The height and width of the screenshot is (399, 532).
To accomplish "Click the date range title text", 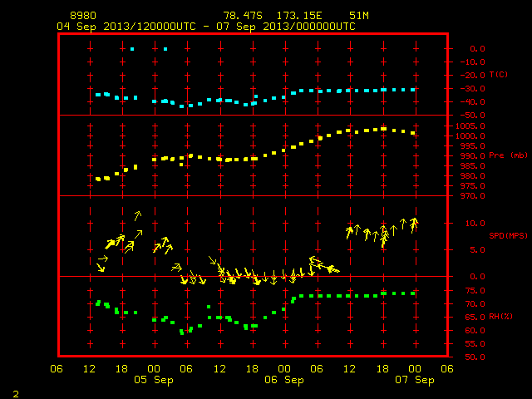I will pyautogui.click(x=206, y=27).
